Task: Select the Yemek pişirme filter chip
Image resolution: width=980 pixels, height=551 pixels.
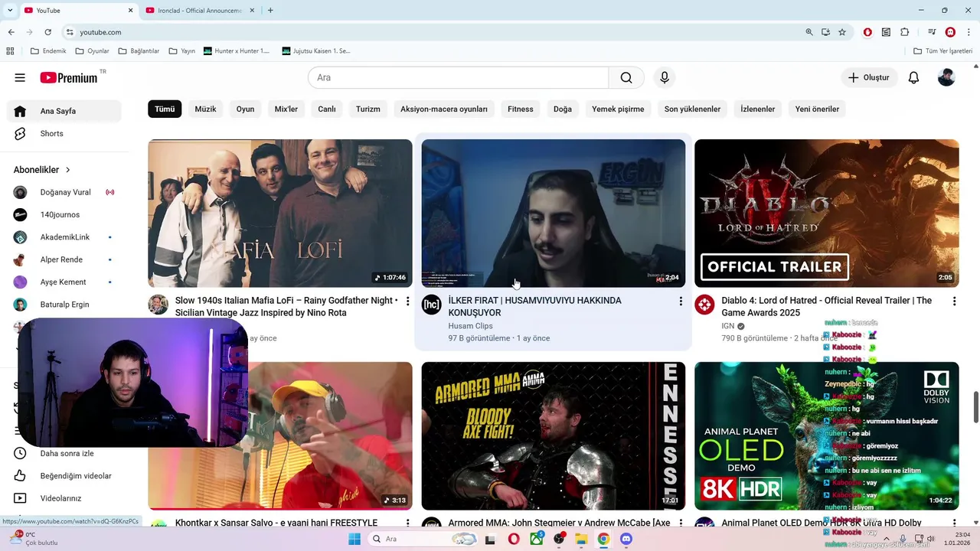Action: tap(618, 109)
